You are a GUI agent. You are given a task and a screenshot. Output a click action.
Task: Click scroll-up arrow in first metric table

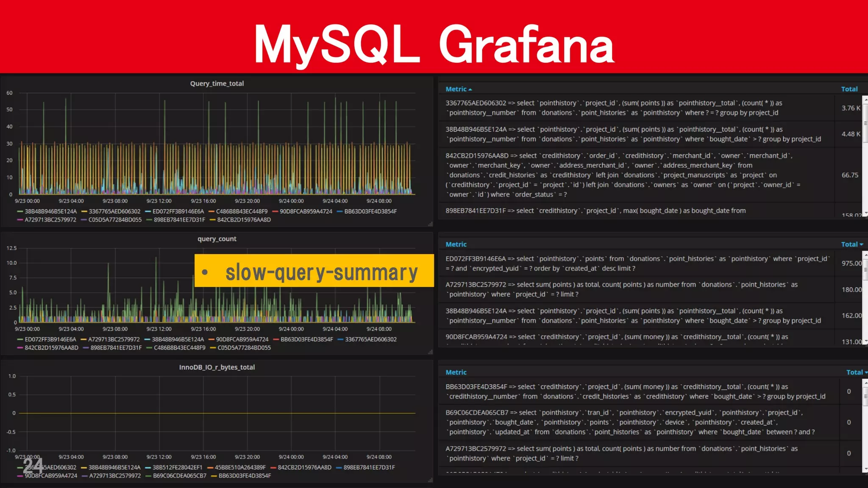point(865,100)
